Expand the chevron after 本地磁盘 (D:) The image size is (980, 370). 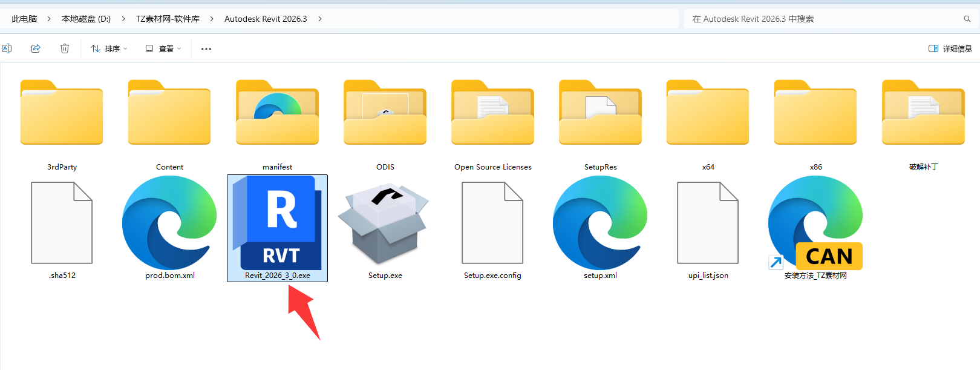tap(123, 19)
